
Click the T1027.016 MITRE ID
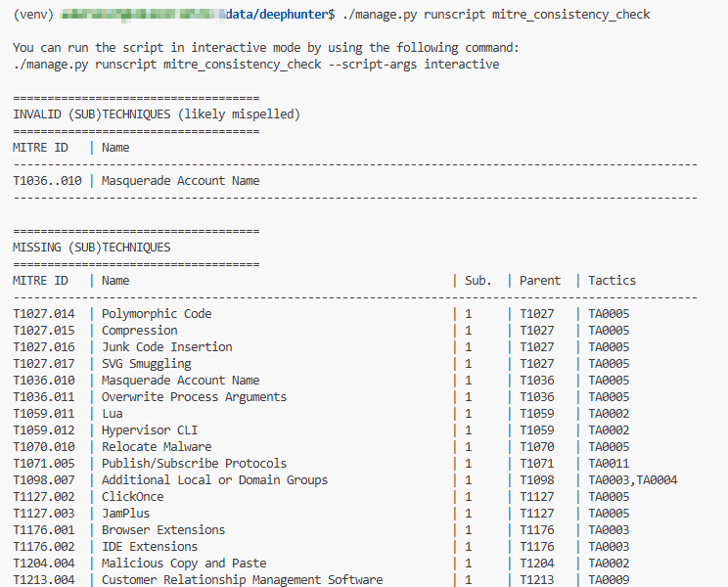[x=44, y=347]
